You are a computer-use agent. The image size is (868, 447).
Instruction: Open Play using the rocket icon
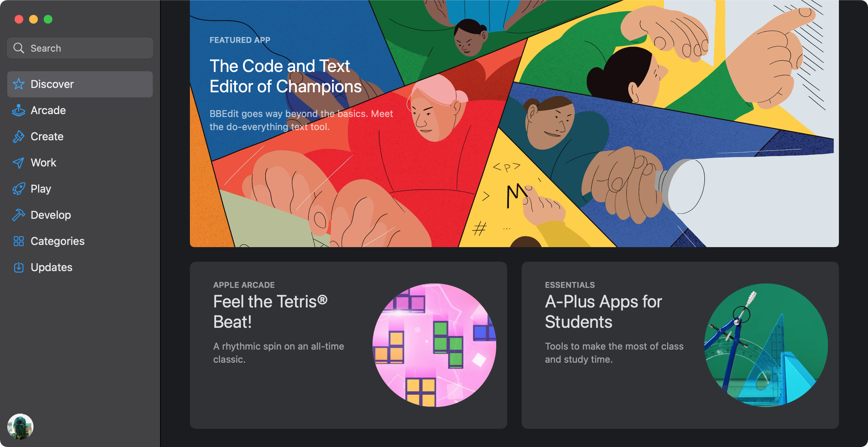coord(19,189)
